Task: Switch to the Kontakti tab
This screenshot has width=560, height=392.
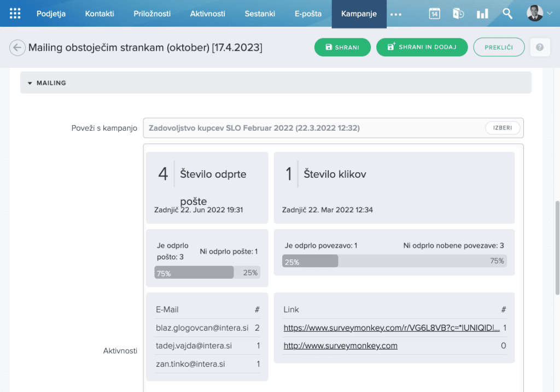Action: pos(100,14)
